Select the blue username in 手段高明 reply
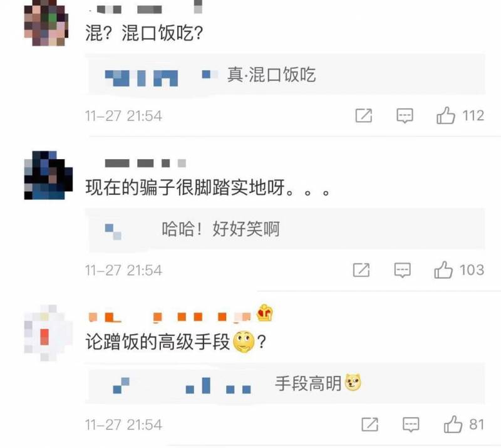This screenshot has width=501, height=448. point(182,385)
